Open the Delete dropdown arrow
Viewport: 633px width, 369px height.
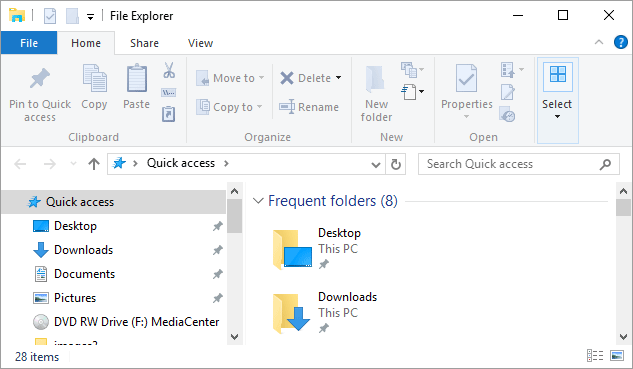[338, 78]
